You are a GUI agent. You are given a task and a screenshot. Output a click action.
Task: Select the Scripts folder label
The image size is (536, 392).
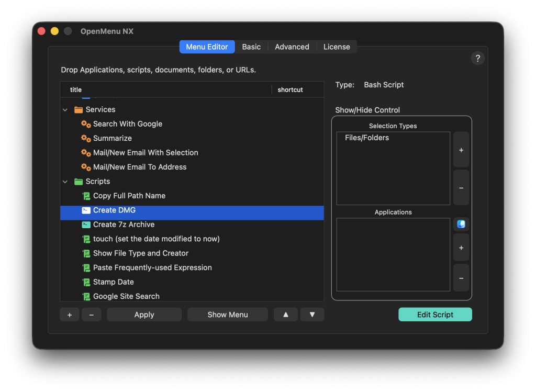click(98, 182)
